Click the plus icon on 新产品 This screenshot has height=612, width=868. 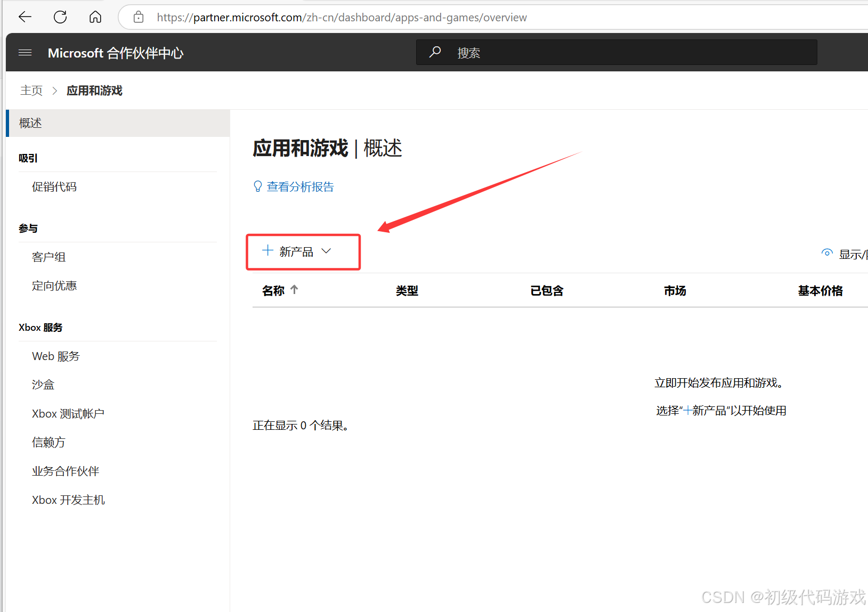(x=267, y=250)
